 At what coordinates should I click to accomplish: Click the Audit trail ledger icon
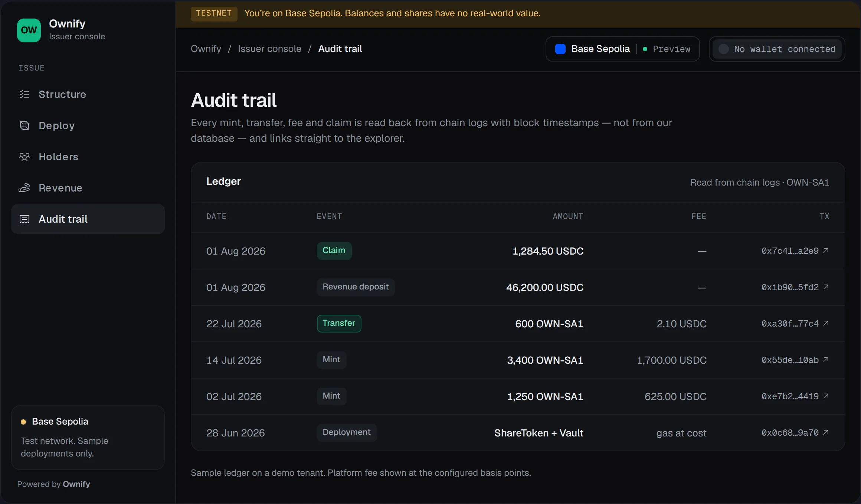click(24, 219)
